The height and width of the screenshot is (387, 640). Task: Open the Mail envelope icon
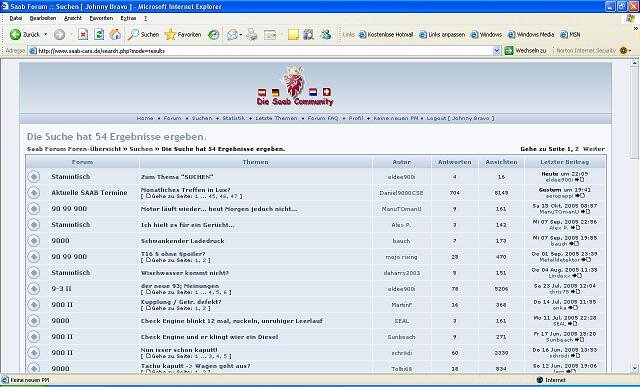(x=232, y=35)
